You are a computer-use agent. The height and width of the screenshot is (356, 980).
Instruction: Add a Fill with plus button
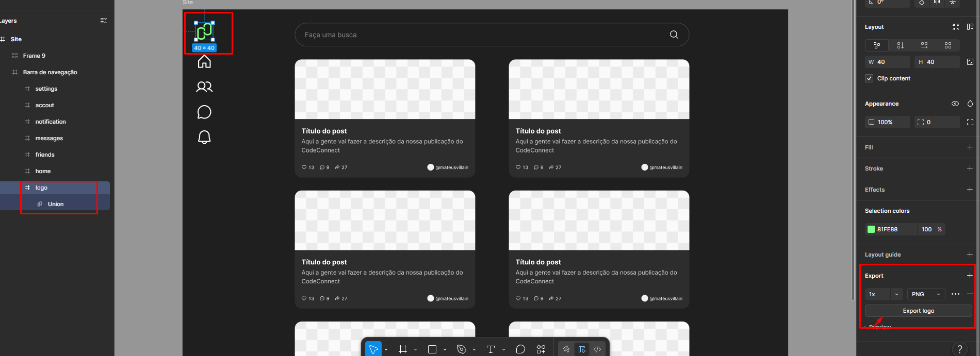click(x=970, y=147)
